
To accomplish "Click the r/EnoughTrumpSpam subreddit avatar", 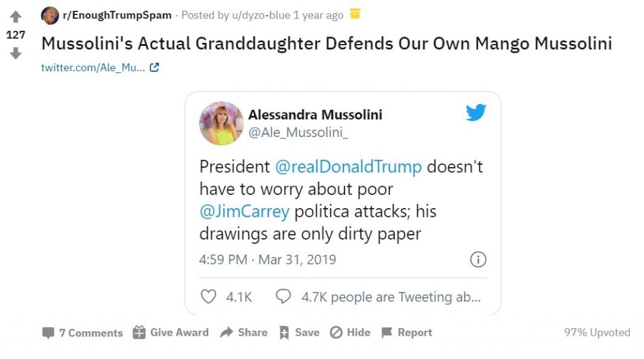I will (x=50, y=15).
